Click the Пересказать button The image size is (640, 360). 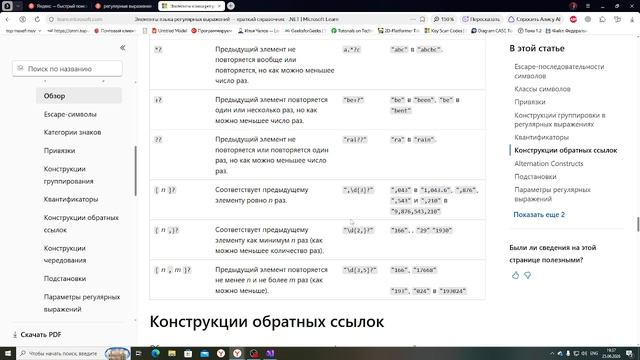(481, 19)
